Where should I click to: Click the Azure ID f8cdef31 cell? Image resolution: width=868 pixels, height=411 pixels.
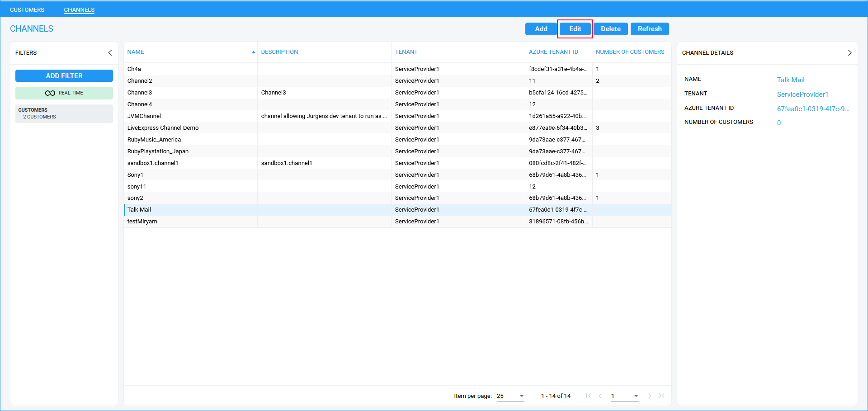click(x=558, y=69)
